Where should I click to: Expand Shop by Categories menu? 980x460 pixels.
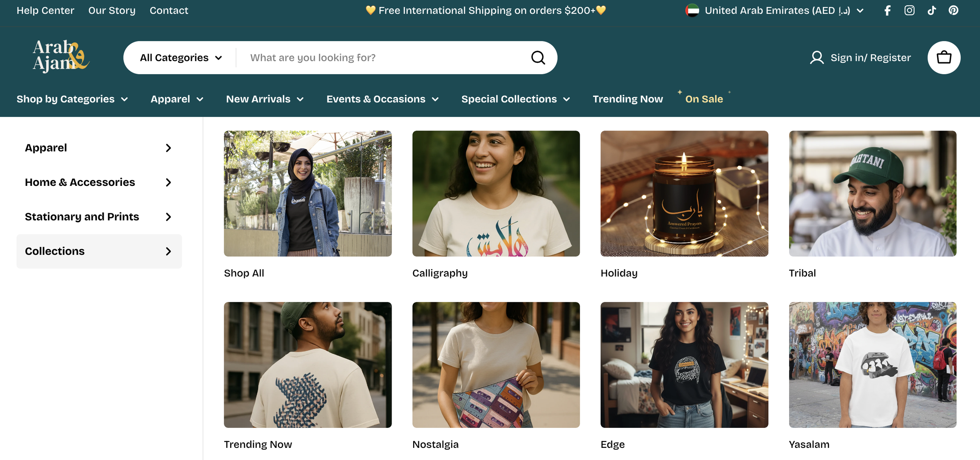coord(72,99)
